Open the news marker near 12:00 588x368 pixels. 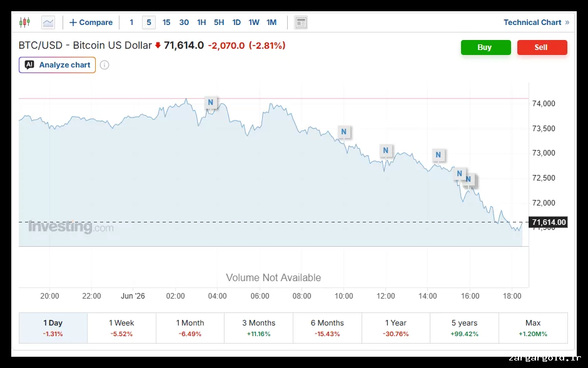[x=385, y=151]
